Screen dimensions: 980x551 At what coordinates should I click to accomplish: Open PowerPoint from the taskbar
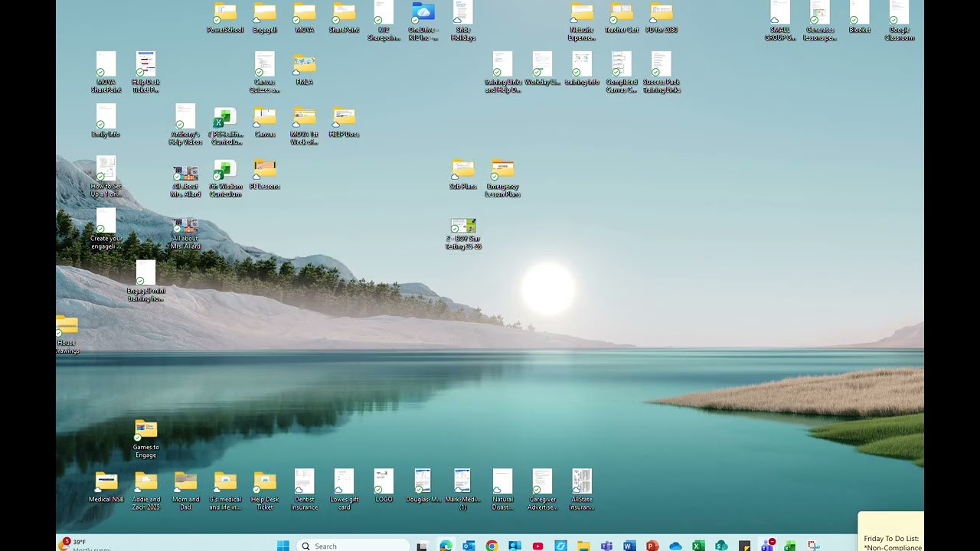(652, 546)
